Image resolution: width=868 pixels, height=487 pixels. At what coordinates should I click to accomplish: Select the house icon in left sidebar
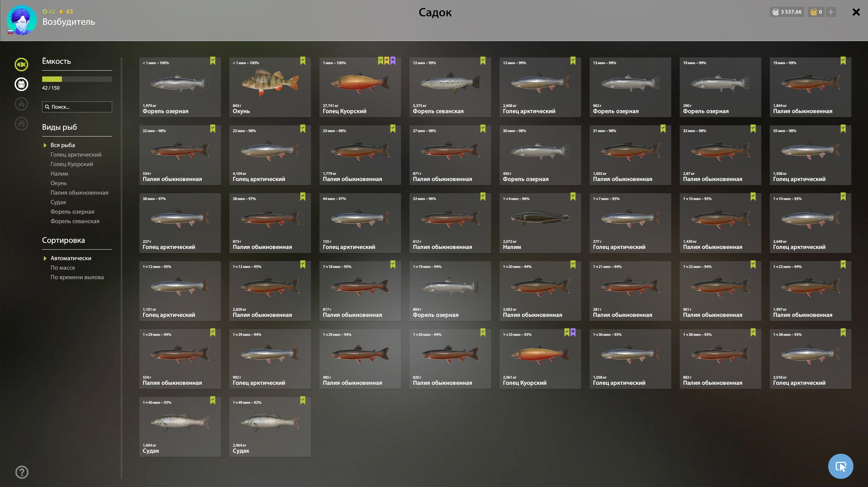point(21,124)
